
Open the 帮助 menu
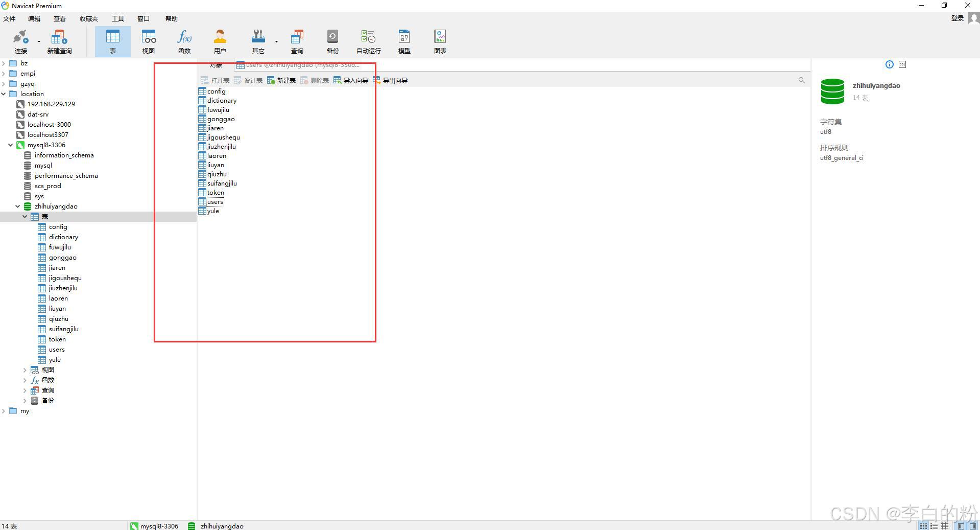coord(172,18)
